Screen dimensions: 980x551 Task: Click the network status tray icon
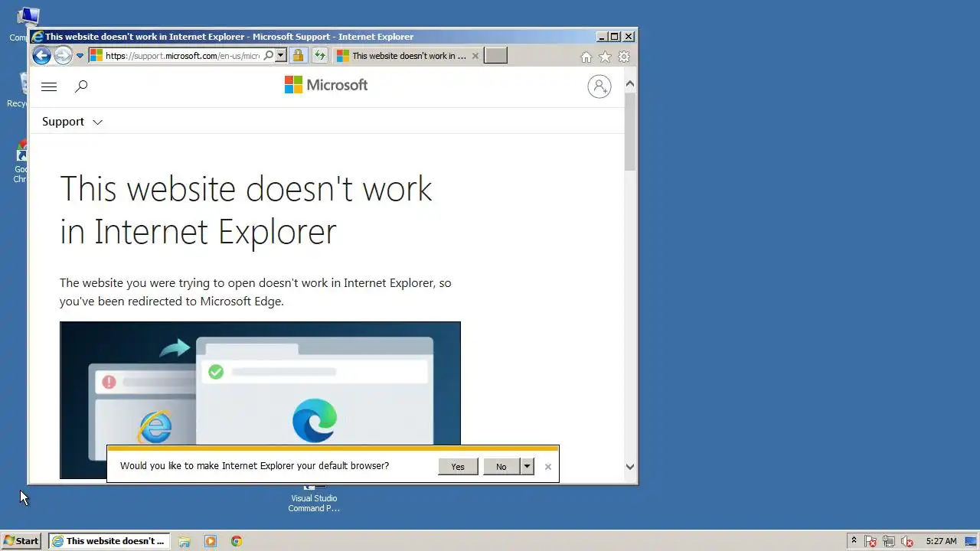coord(889,542)
